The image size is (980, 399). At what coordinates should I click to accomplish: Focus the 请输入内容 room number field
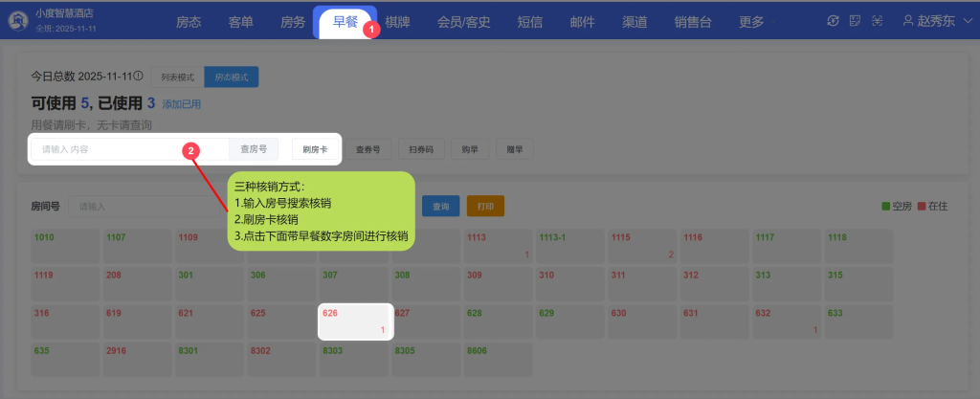coord(129,149)
